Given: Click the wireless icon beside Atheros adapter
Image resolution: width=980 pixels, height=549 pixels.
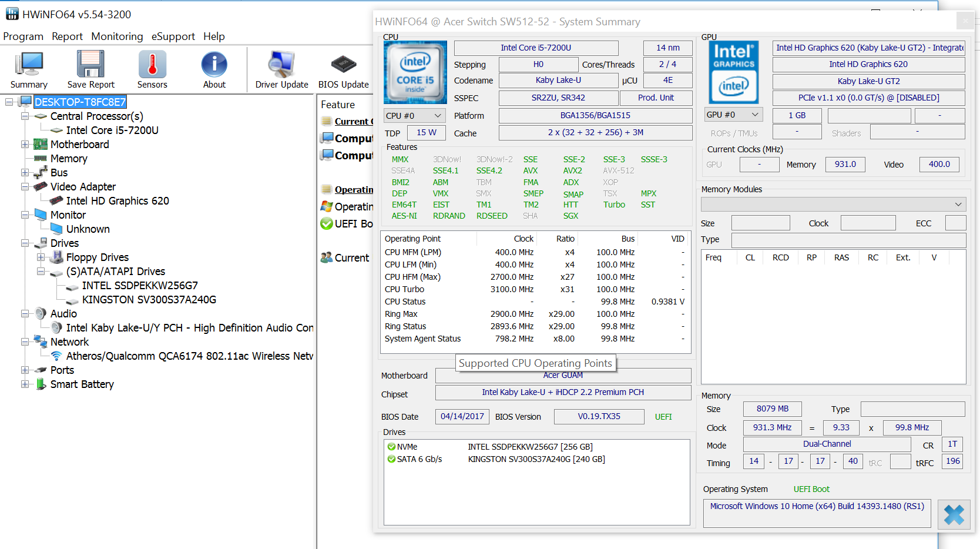Looking at the screenshot, I should [56, 356].
